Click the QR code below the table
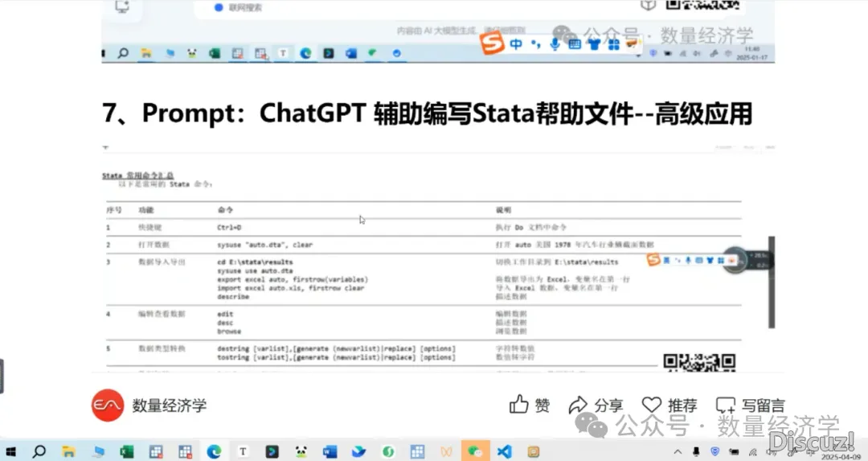The image size is (868, 461). pyautogui.click(x=699, y=362)
